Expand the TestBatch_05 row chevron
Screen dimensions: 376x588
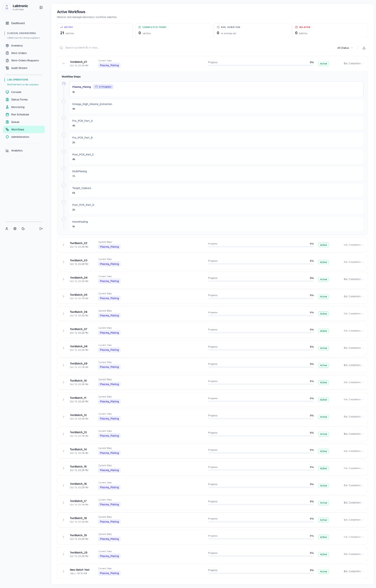point(64,297)
